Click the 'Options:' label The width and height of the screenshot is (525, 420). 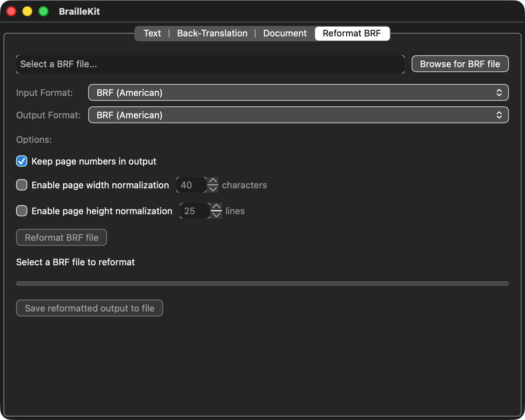(34, 140)
